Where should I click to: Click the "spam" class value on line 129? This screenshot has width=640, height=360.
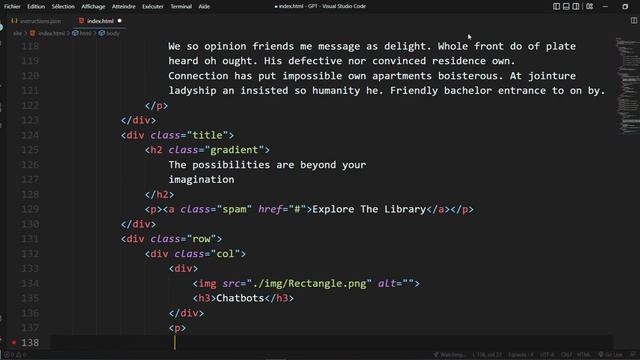click(x=234, y=209)
